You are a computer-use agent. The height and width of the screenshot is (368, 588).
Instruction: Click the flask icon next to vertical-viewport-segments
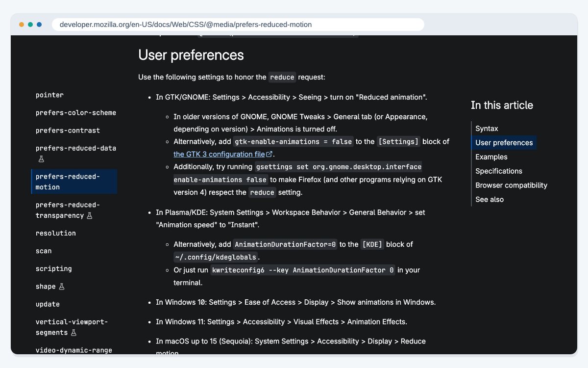73,332
